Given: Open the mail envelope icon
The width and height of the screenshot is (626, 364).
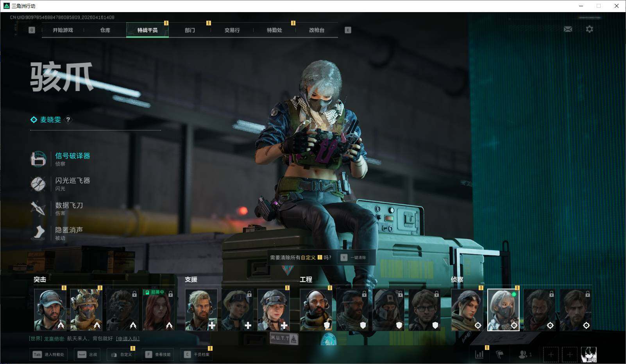Looking at the screenshot, I should tap(568, 29).
